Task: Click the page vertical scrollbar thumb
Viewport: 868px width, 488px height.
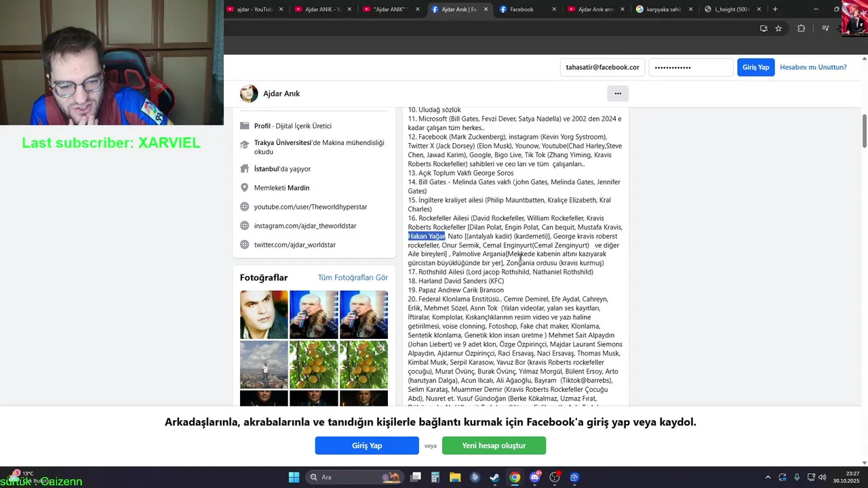Action: (864, 131)
